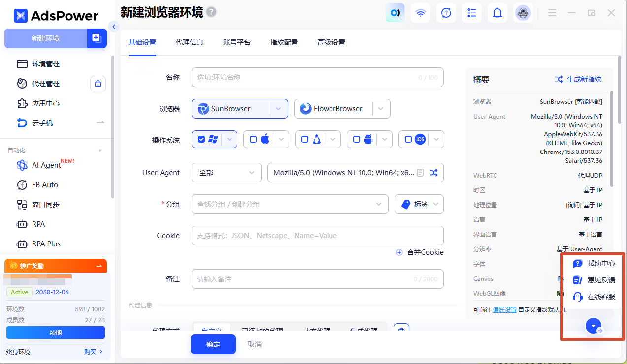Switch to the 代理信息 tab
The height and width of the screenshot is (364, 627).
coord(190,42)
